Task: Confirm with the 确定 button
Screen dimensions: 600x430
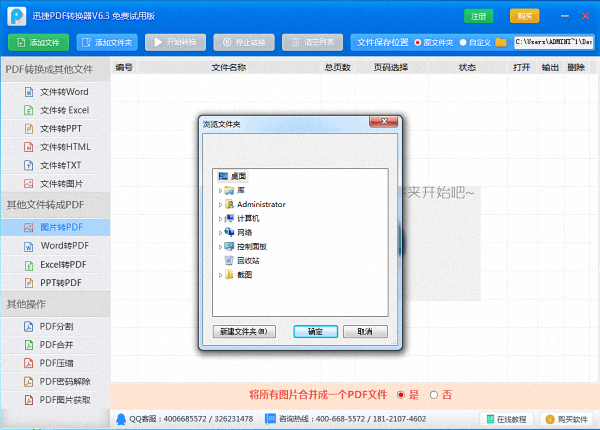Action: pyautogui.click(x=316, y=332)
